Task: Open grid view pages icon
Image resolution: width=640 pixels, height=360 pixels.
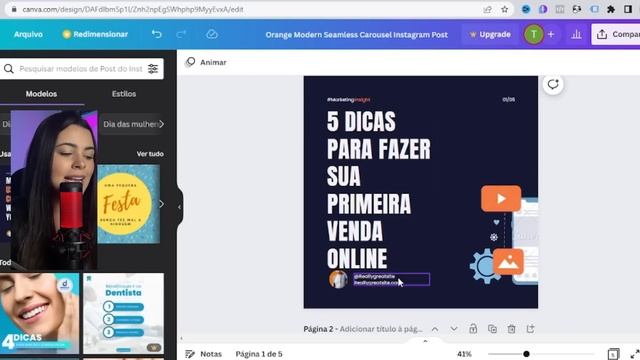Action: pos(613,354)
